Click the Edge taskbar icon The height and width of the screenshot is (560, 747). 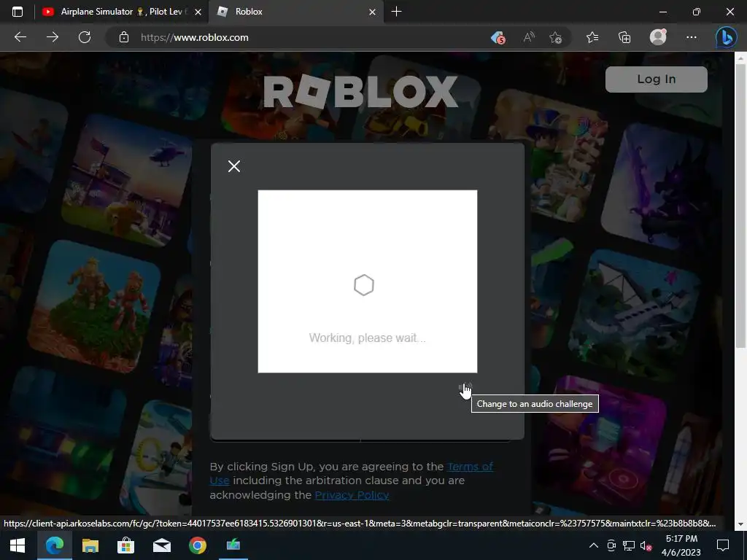coord(54,545)
